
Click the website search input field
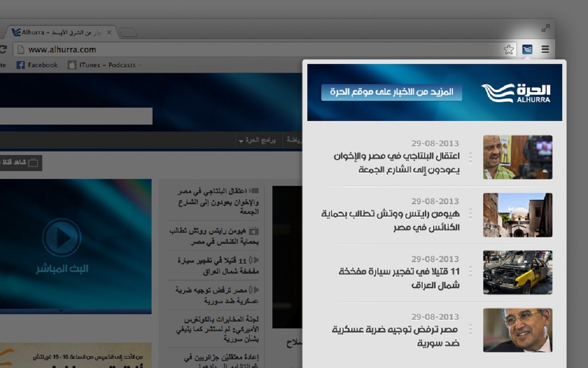click(x=76, y=116)
